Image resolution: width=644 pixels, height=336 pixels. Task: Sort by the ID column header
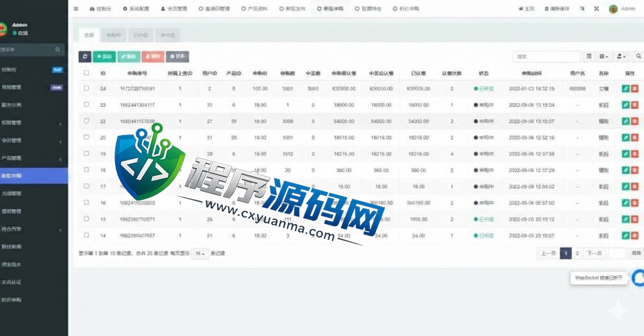tap(103, 73)
